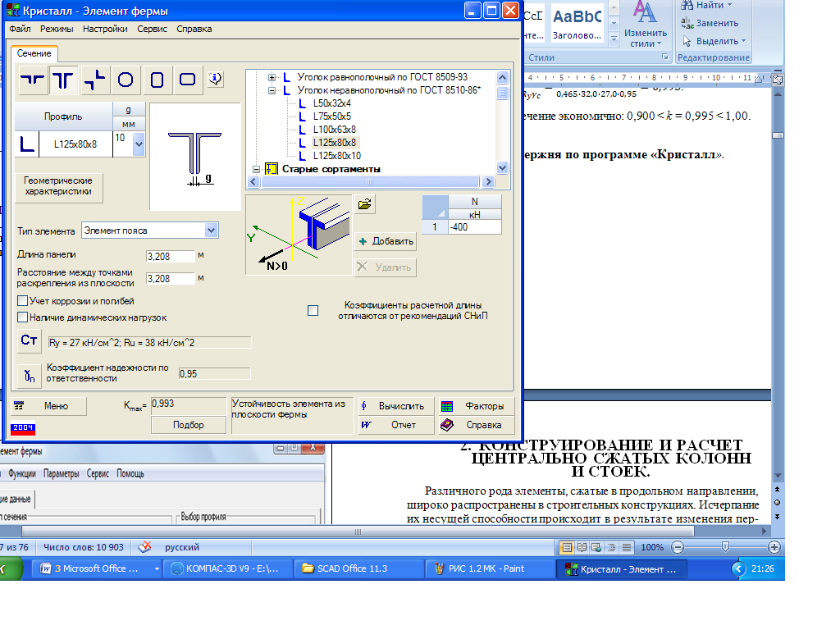Open the Режимы menu
Screen dimensions: 840x630
tap(57, 29)
